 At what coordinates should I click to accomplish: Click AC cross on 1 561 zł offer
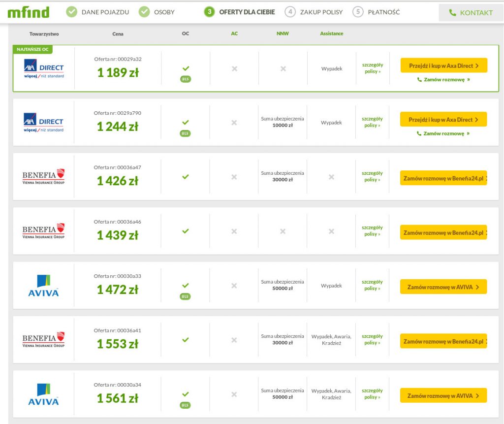(x=234, y=394)
